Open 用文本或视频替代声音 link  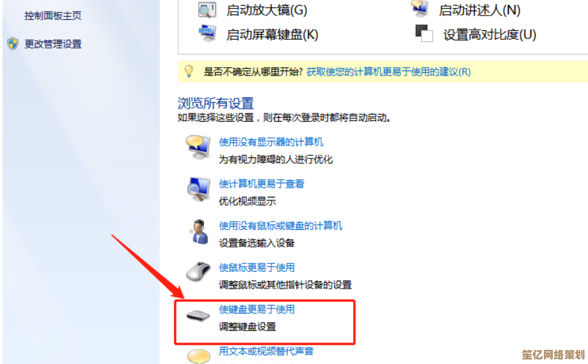point(266,351)
